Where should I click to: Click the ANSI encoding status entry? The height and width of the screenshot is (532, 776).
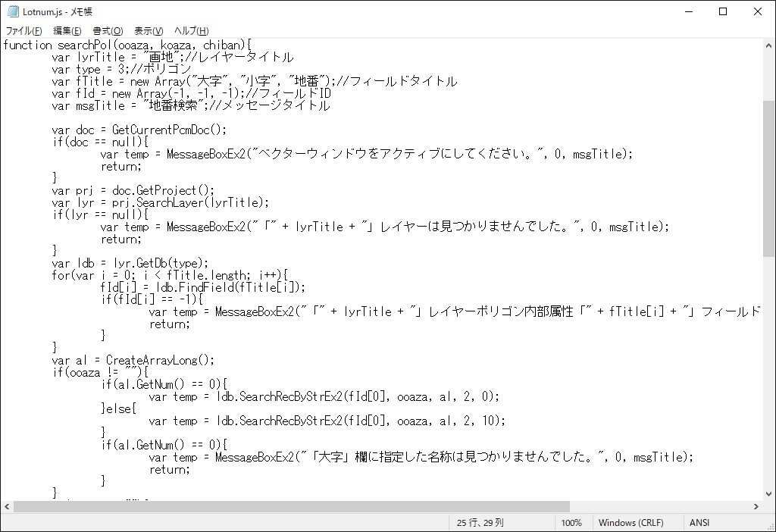coord(699,523)
